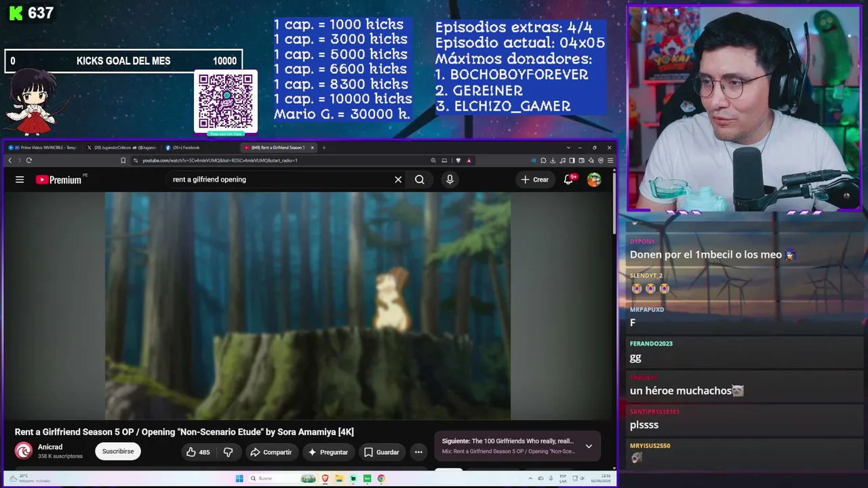The image size is (868, 488).
Task: Click chat message 'un héroe muchachos'
Action: 681,391
